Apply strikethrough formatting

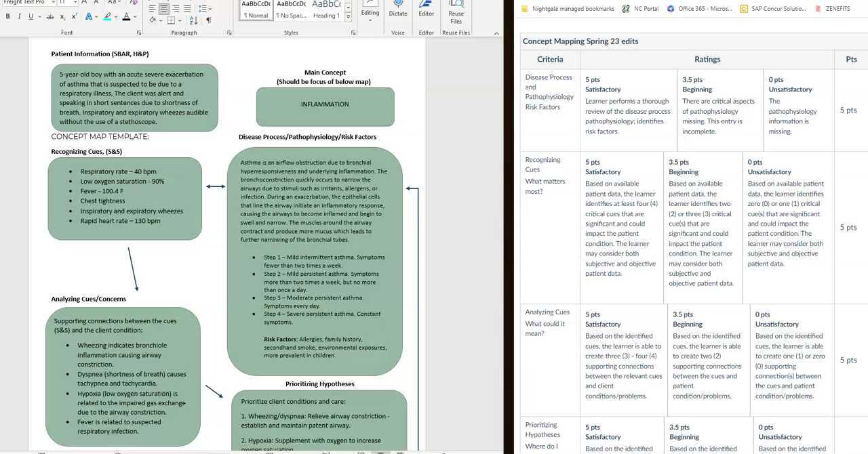click(x=50, y=17)
